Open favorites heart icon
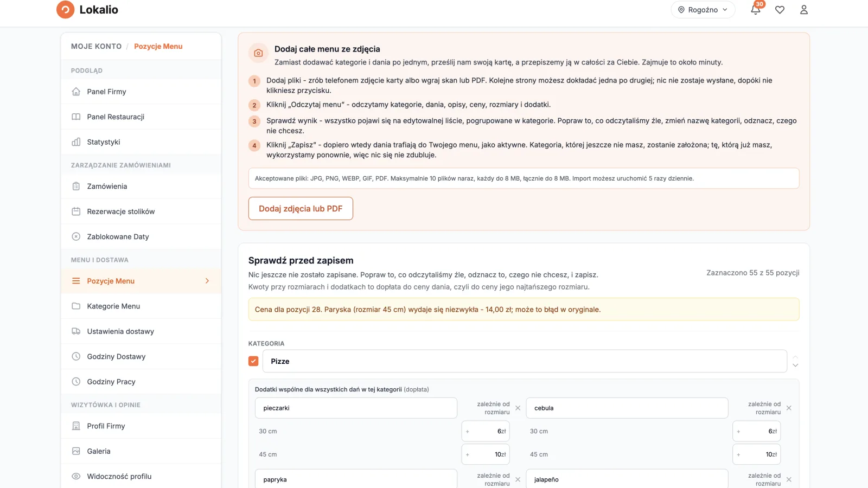Screen dimensions: 868x488 coord(780,10)
